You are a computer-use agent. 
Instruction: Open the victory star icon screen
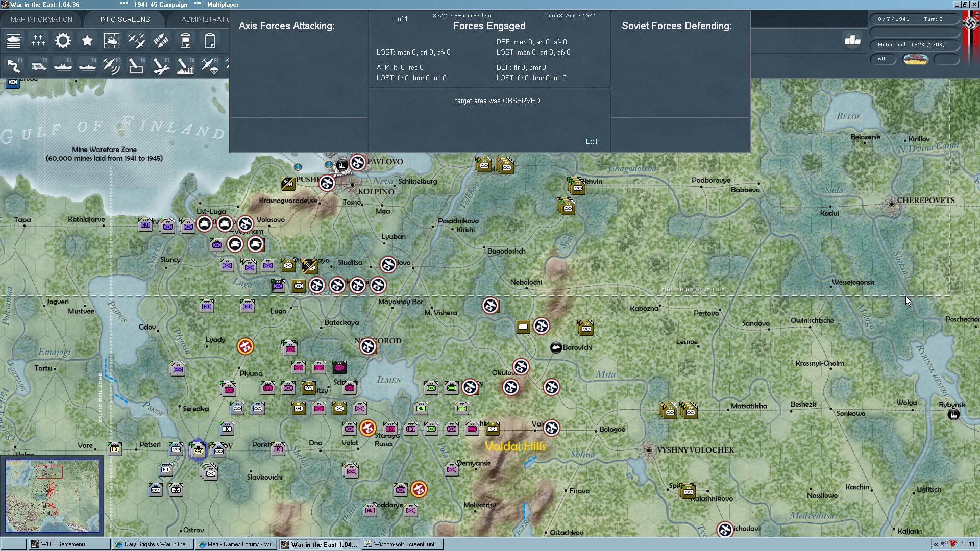[x=87, y=41]
